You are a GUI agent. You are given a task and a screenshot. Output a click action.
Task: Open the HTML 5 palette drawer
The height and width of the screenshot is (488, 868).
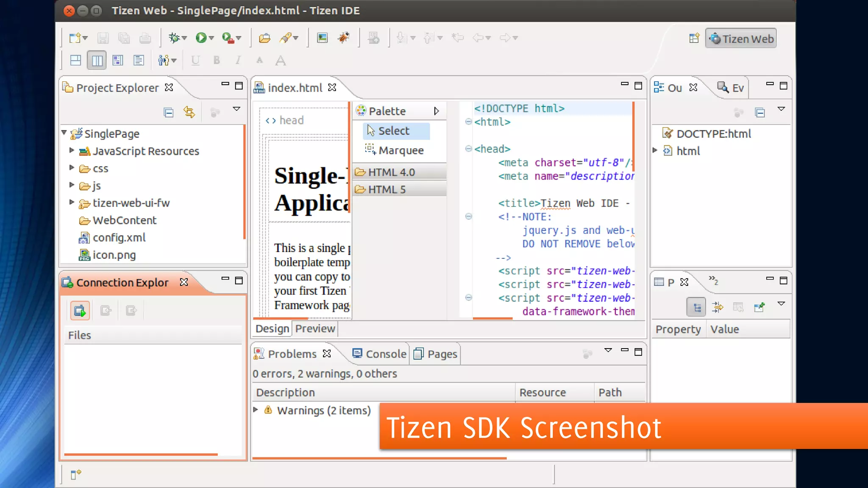pos(387,189)
